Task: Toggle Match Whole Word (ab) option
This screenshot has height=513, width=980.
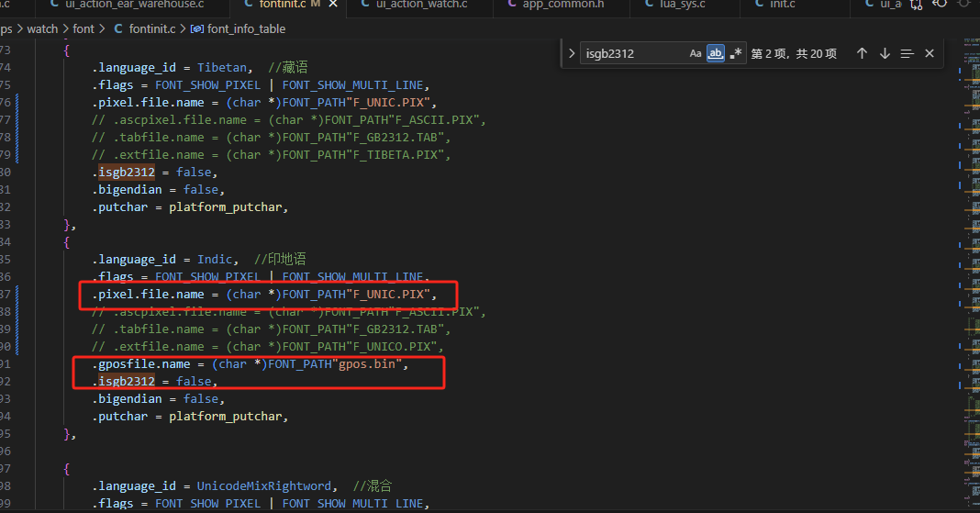Action: click(716, 54)
